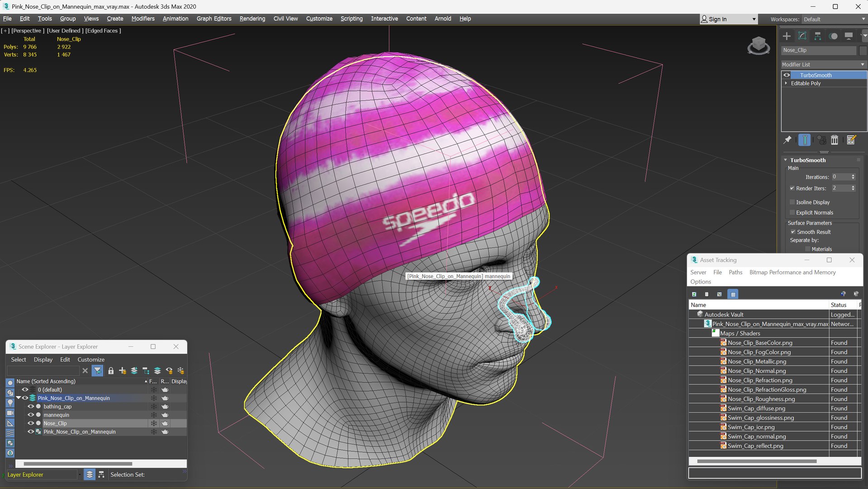Remove modifier from stack with trash icon
868x489 pixels.
click(x=835, y=140)
